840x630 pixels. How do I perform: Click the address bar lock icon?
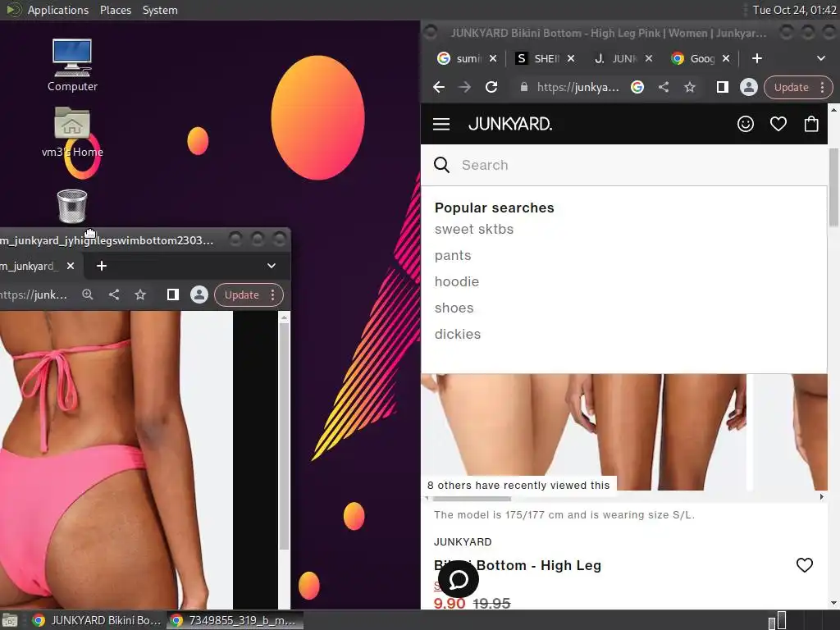(x=524, y=87)
